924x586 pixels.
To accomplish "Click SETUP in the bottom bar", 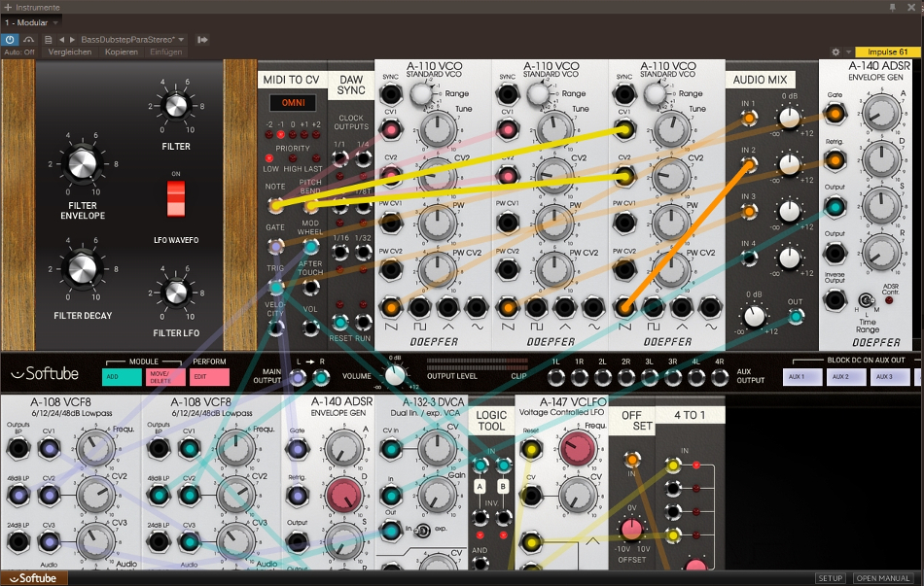I will point(830,578).
